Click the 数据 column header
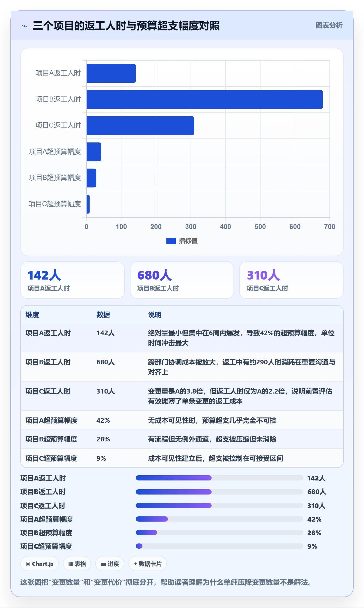Screen dimensions: 364x608 pyautogui.click(x=103, y=315)
